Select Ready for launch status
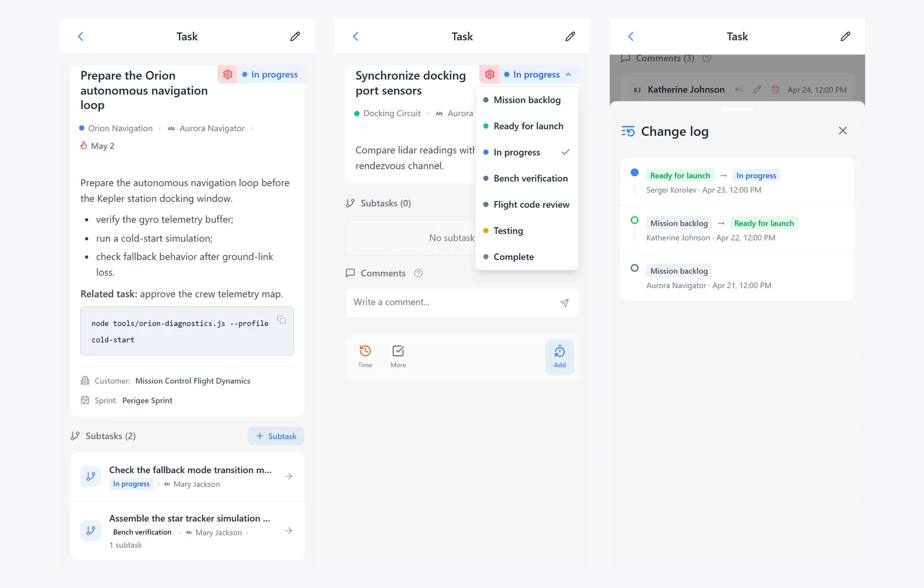Screen dimensions: 924x588 [527, 126]
